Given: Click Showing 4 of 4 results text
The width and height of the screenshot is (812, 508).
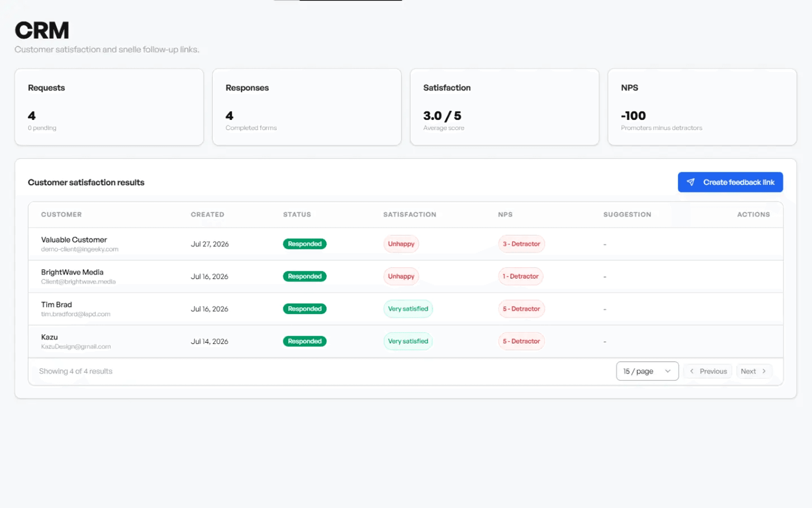Looking at the screenshot, I should [x=76, y=371].
